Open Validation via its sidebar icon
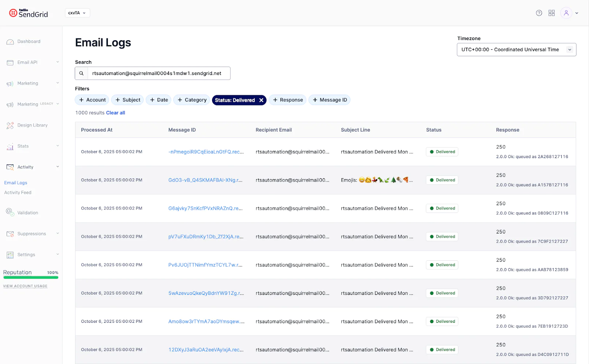The height and width of the screenshot is (364, 589). [9, 212]
